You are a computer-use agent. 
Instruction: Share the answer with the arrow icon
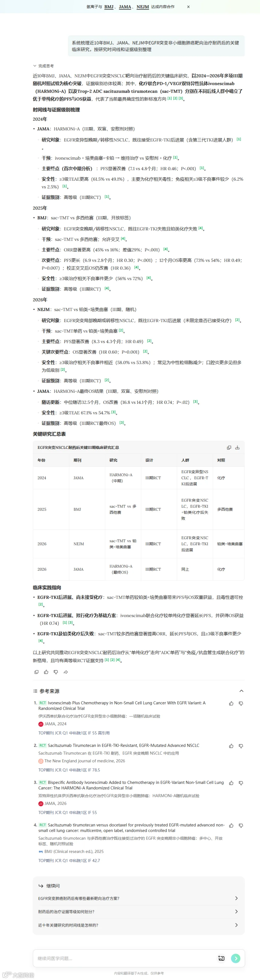pos(66,672)
